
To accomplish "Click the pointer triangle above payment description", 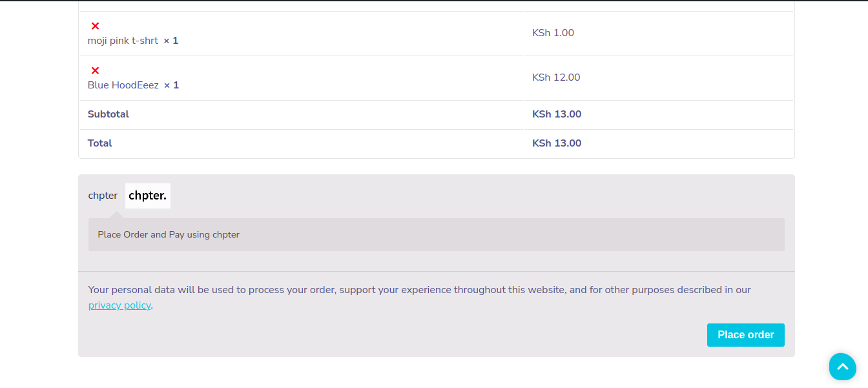I will point(116,214).
